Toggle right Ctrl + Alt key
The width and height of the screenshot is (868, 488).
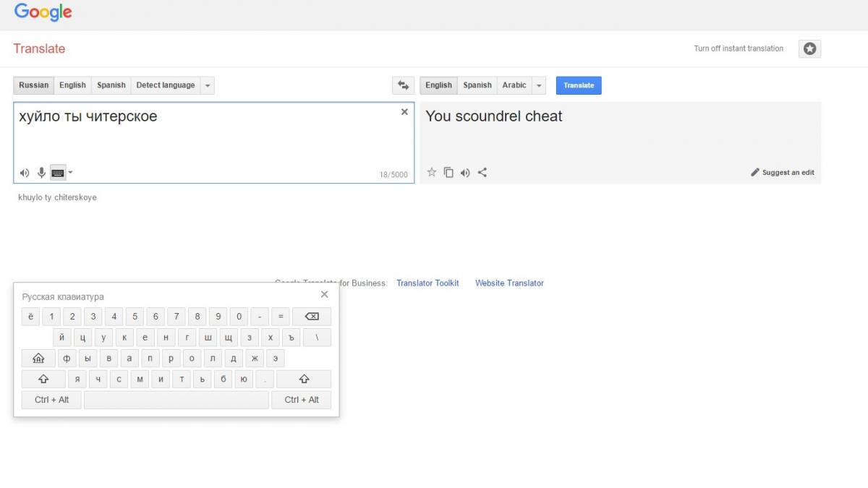[x=302, y=400]
